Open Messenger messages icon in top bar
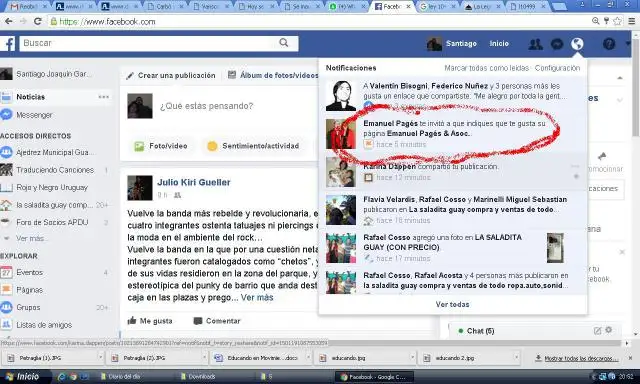 557,44
